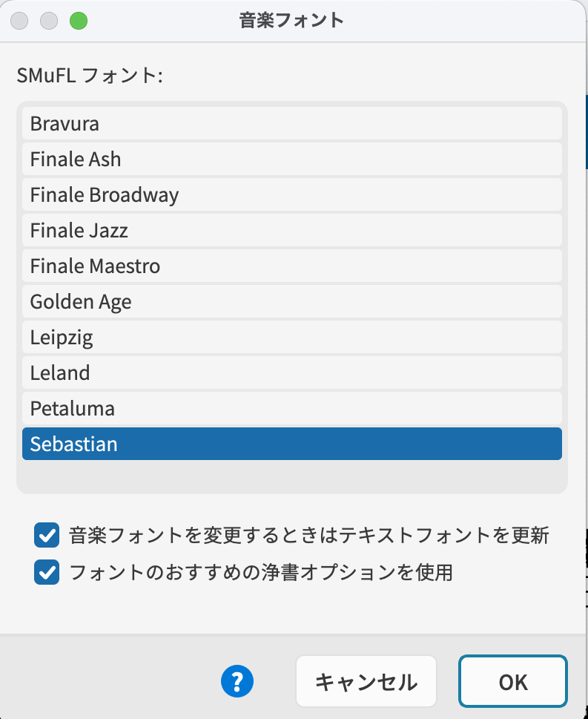Select Bravura from the font list
Screen dimensions: 588x719
[x=291, y=123]
